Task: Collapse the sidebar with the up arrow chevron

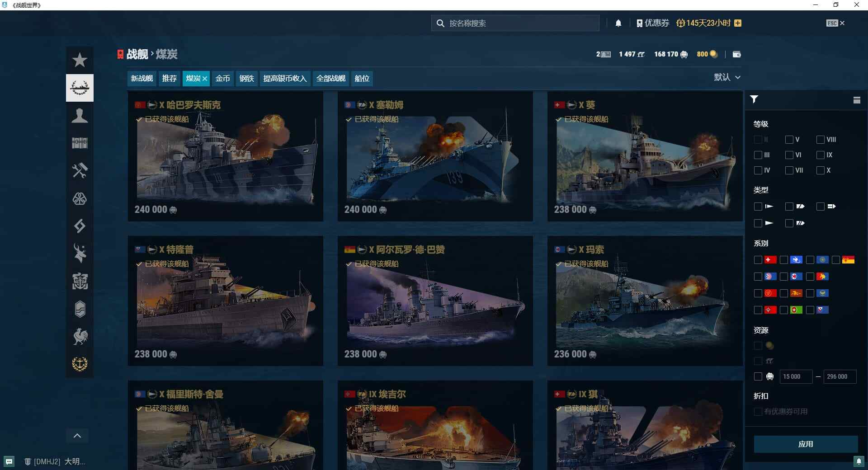Action: pos(77,435)
